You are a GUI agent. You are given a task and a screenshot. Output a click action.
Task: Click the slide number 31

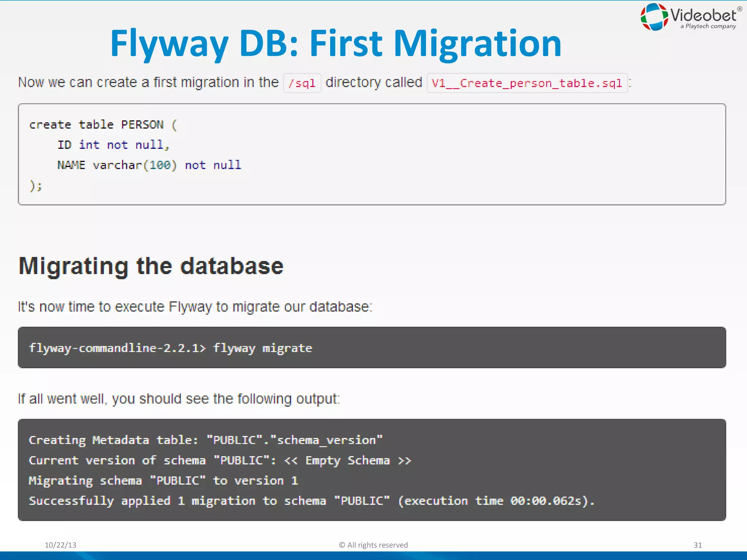tap(698, 545)
